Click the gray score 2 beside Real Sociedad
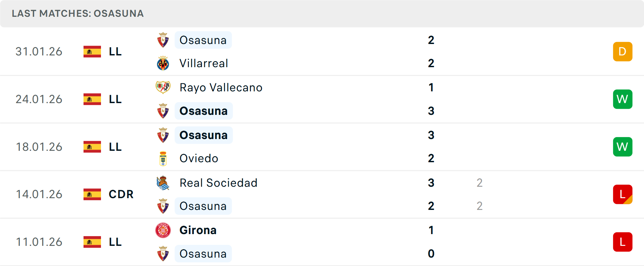 tap(480, 183)
